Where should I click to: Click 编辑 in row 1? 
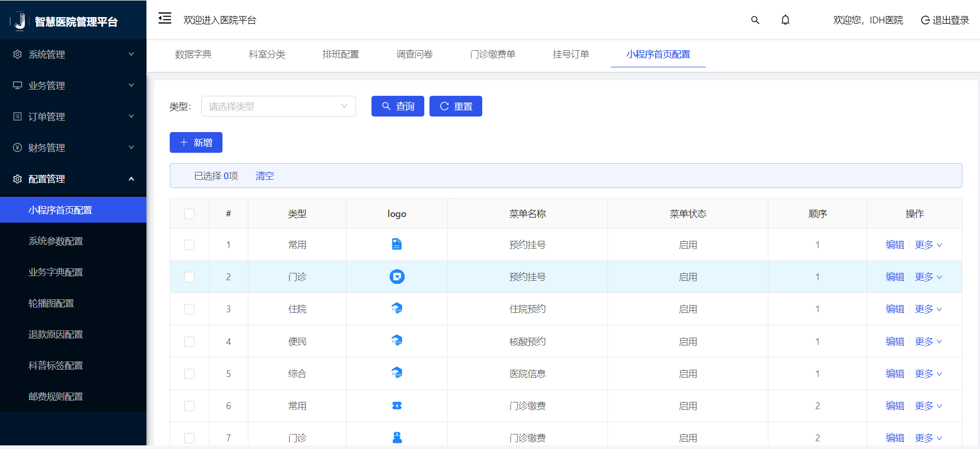[895, 245]
